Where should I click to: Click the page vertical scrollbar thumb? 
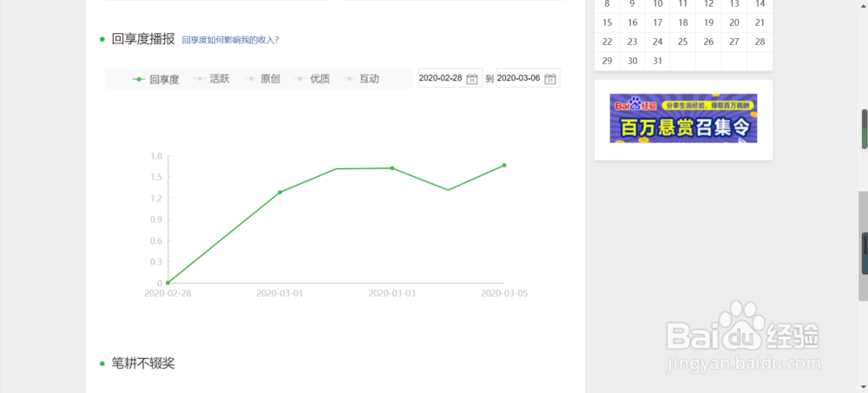coord(863,246)
